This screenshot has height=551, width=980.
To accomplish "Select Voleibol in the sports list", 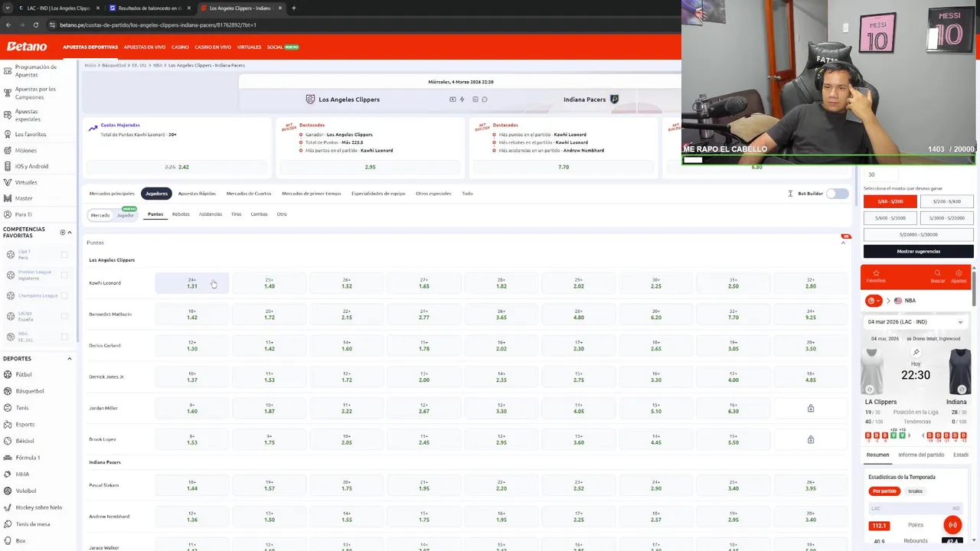I will (26, 491).
